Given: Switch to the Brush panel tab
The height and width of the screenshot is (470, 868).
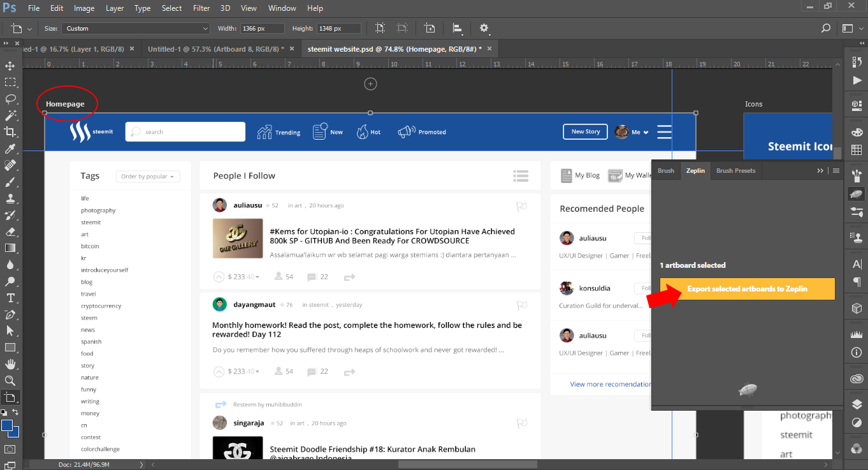Looking at the screenshot, I should tap(666, 170).
